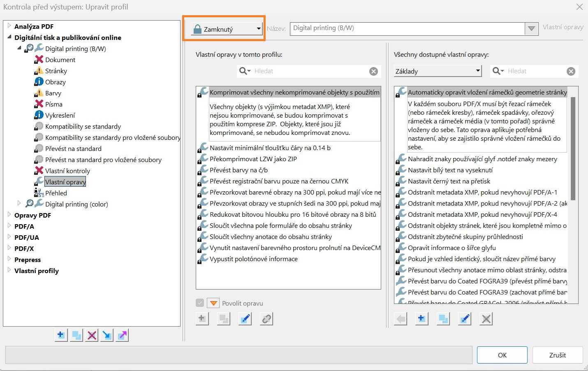Screen dimensions: 588x371
Task: Select the fix 'Odstranit metadata XMP, pokud nevyhovují PDF/X-4'
Action: (482, 214)
